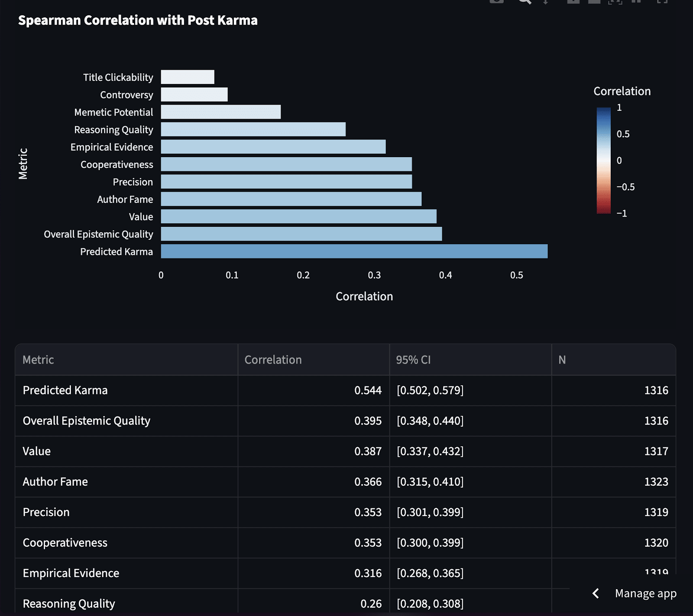This screenshot has height=616, width=693.
Task: Click the camera download plot icon
Action: click(496, 1)
